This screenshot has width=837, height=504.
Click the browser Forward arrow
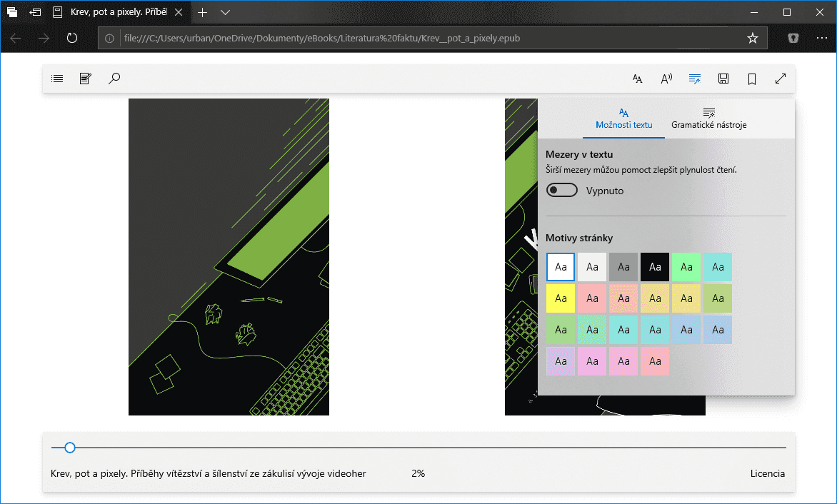(44, 38)
